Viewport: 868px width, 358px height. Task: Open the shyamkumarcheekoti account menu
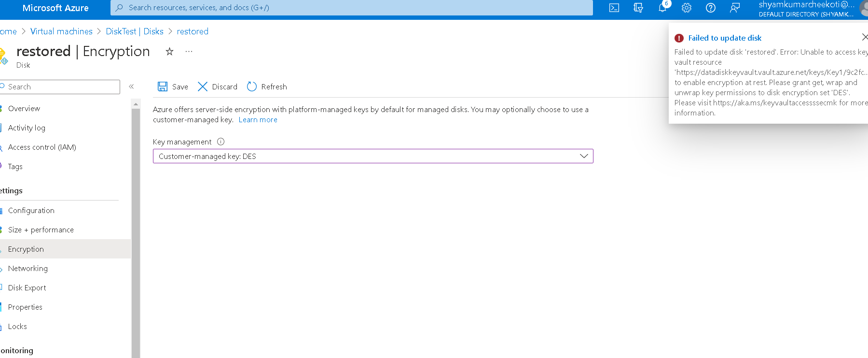pos(813,9)
